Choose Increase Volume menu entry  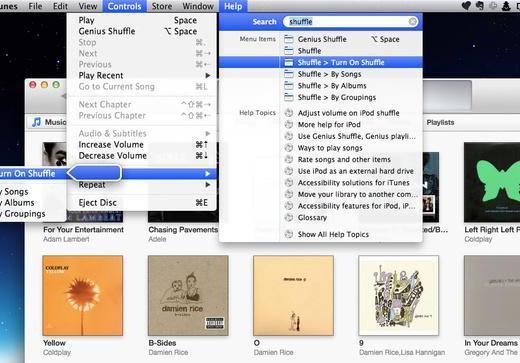pyautogui.click(x=142, y=145)
